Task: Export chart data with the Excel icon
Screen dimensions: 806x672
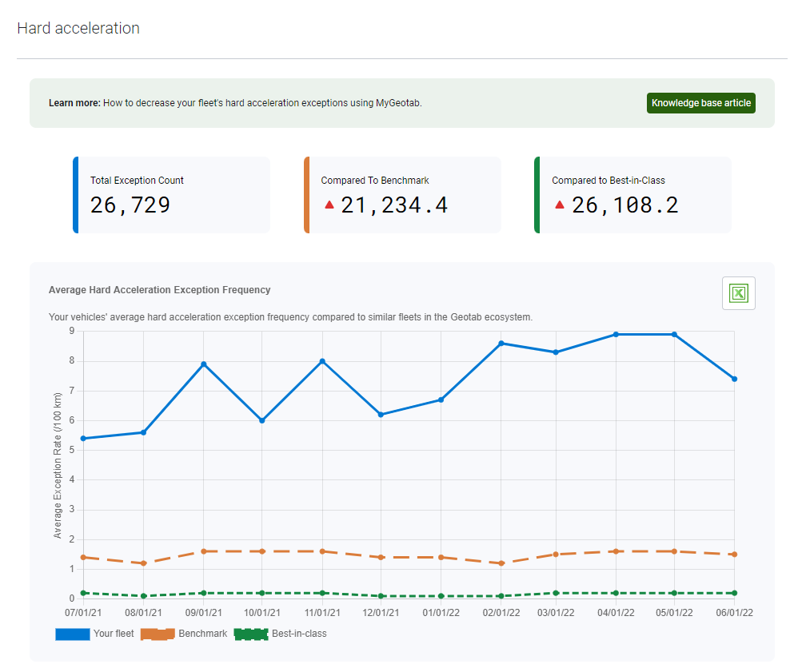Action: [x=738, y=294]
